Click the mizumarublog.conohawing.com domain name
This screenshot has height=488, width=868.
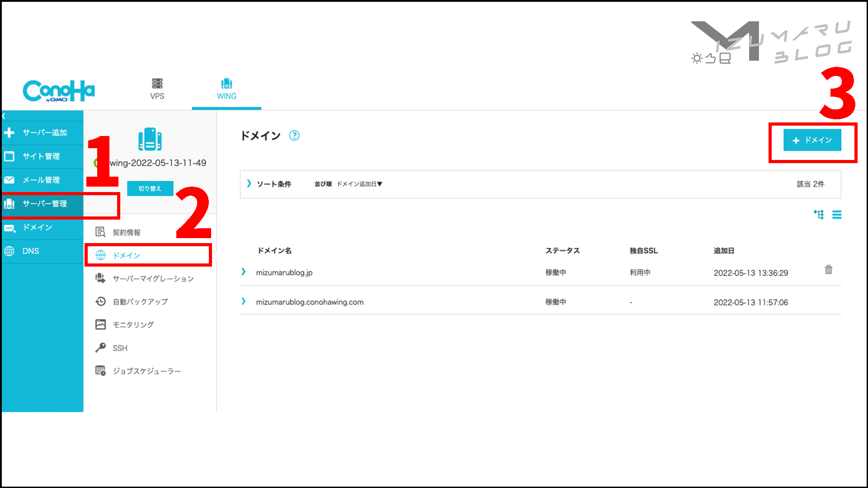click(310, 302)
